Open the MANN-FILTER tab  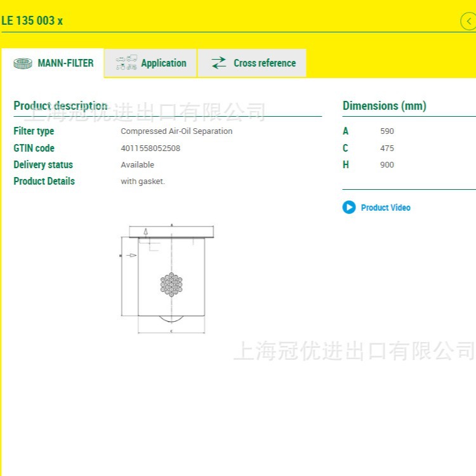point(53,63)
